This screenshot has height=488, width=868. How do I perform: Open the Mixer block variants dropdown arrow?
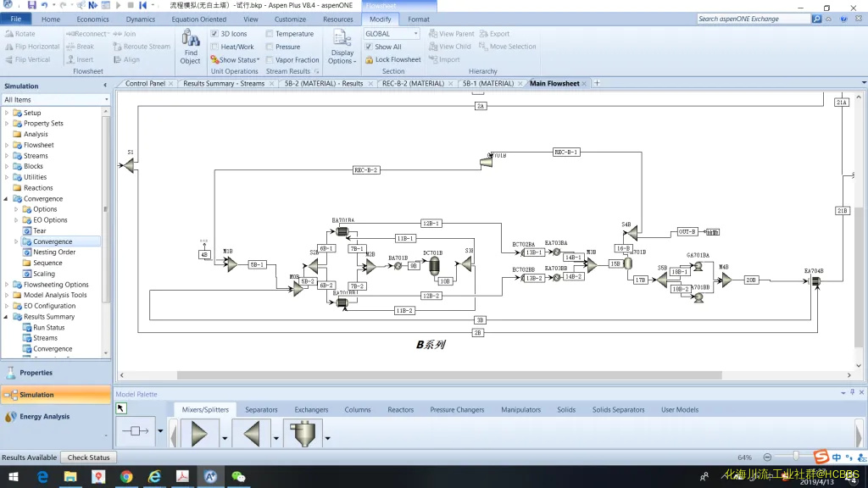(x=224, y=438)
